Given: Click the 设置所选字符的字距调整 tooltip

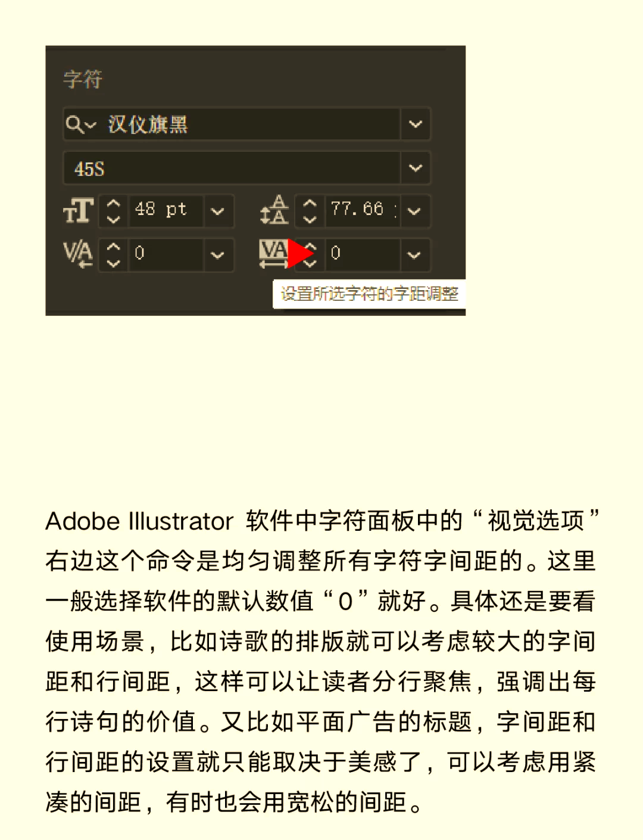Looking at the screenshot, I should tap(369, 294).
